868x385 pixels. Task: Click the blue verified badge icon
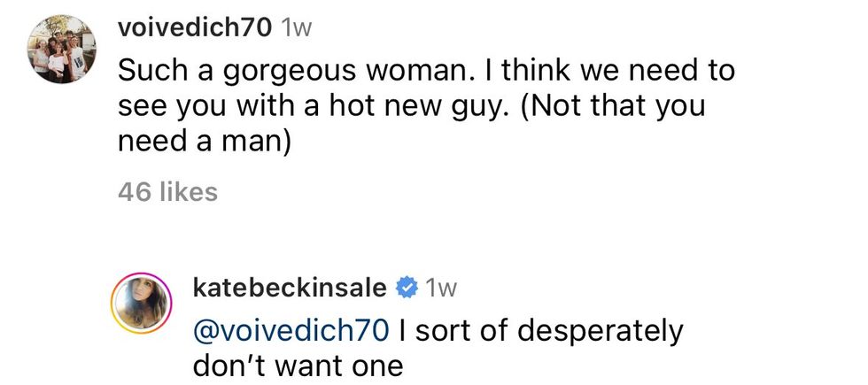tap(405, 288)
